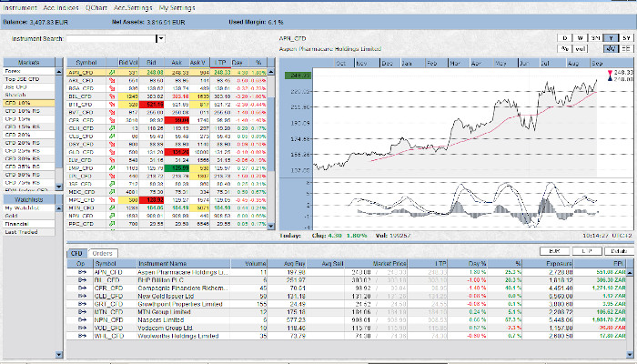Viewport: 637px width, 364px height.
Task: Click the operation icon for the NPN_CFD position
Action: point(80,318)
